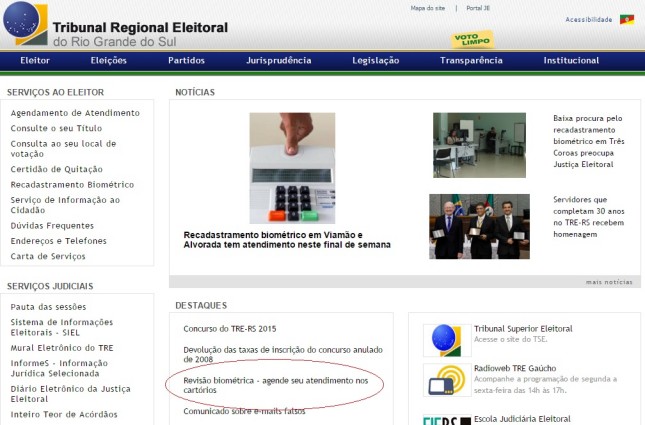Open the Eleitor menu

pos(36,61)
